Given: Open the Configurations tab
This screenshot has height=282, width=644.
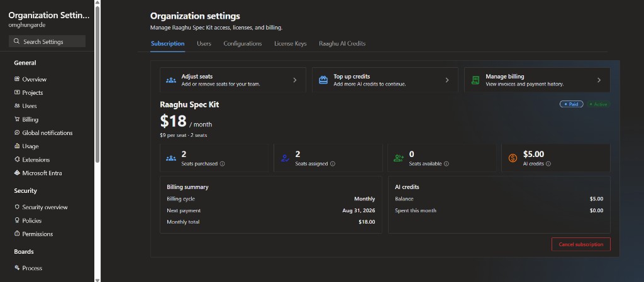Looking at the screenshot, I should click(243, 43).
